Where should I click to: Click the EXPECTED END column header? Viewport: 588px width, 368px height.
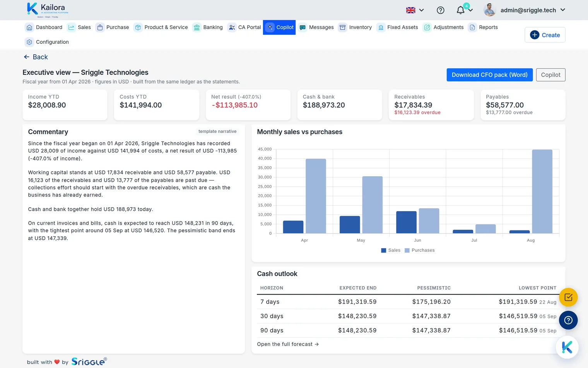(358, 288)
